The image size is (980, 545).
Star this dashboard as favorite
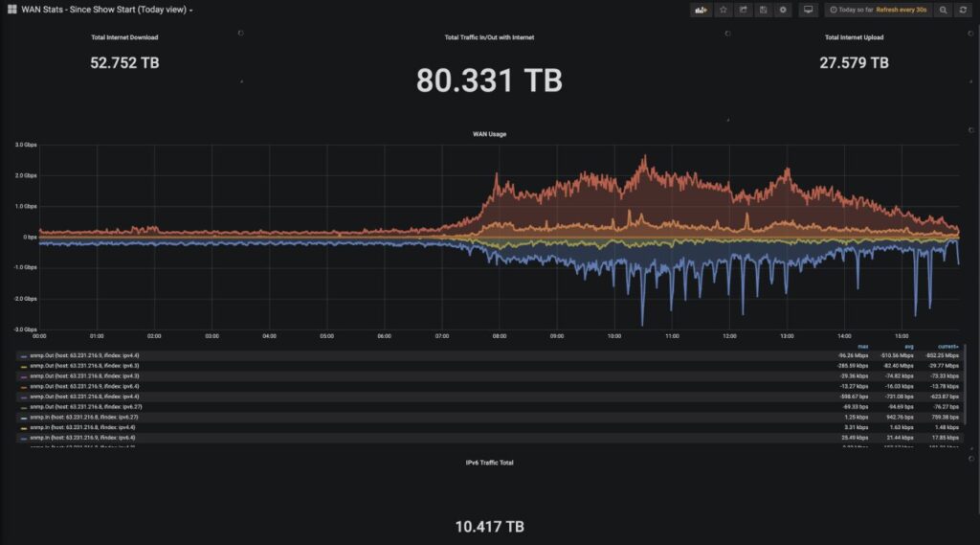[x=724, y=10]
